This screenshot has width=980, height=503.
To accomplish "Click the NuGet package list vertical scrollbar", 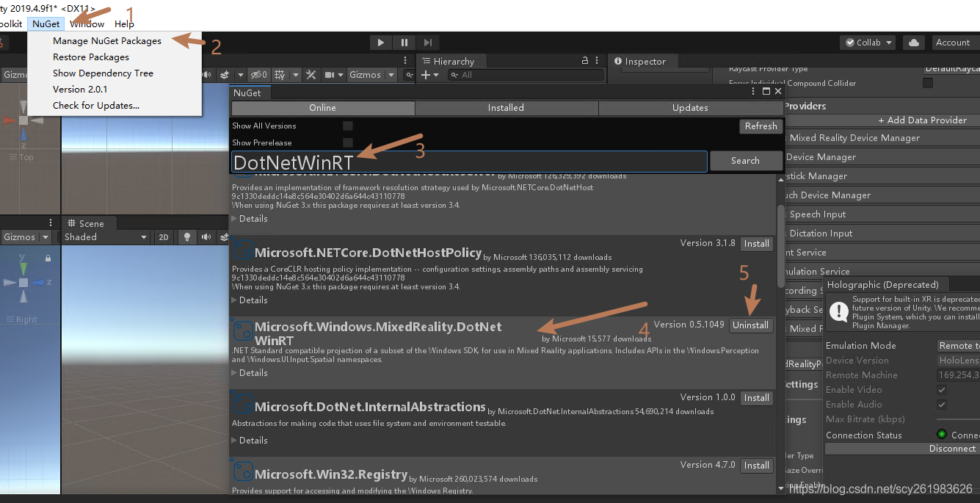I will pos(780,246).
